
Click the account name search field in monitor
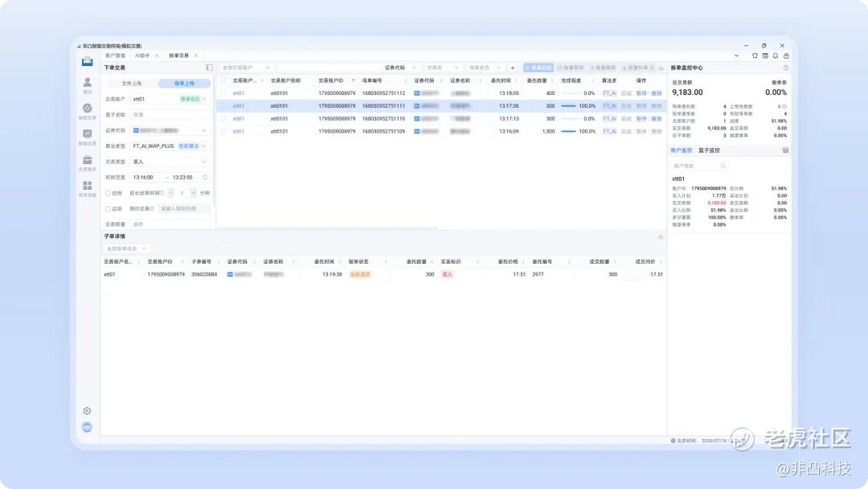click(x=700, y=166)
